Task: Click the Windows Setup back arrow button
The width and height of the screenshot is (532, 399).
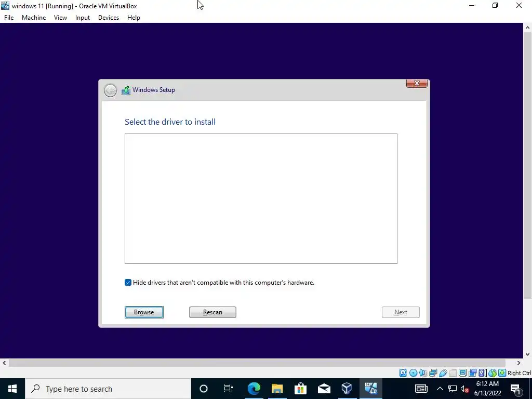Action: click(x=110, y=90)
